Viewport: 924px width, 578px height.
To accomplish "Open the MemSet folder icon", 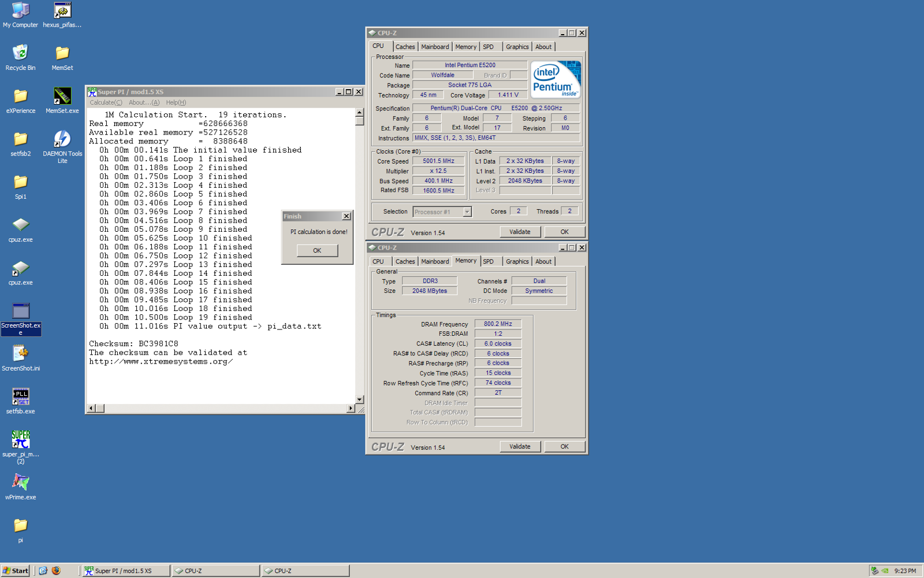I will (62, 58).
